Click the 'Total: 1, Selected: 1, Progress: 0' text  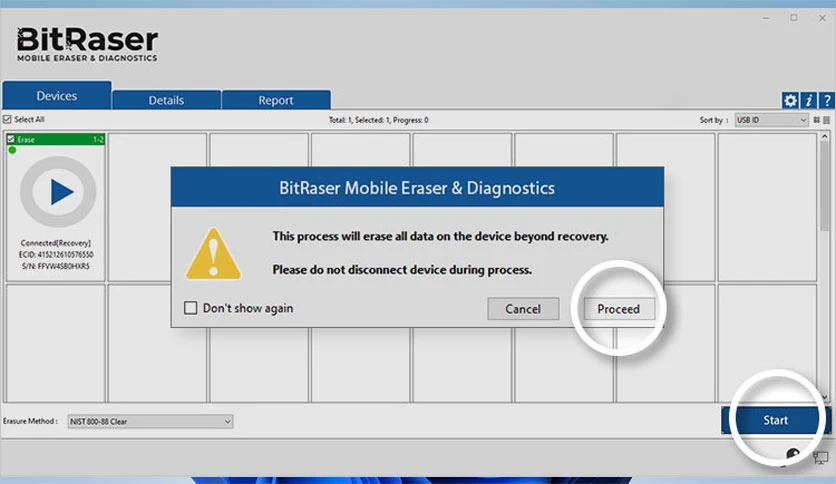pos(379,120)
